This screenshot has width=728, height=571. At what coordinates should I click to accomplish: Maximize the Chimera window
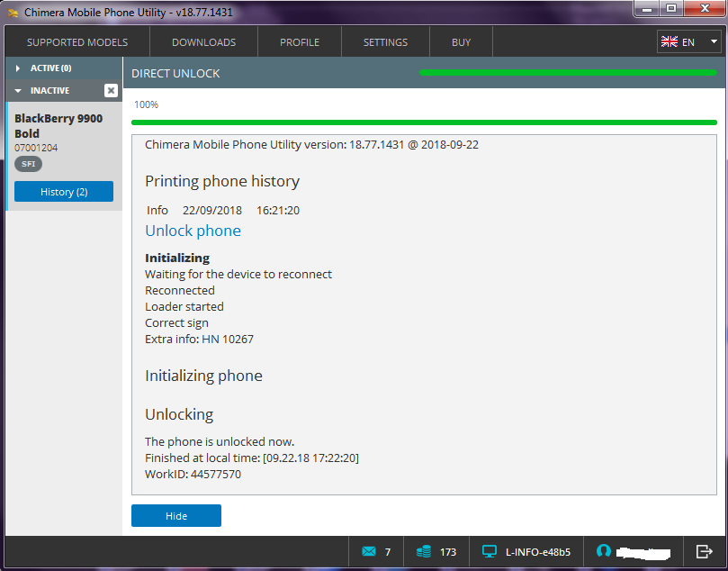(x=671, y=8)
